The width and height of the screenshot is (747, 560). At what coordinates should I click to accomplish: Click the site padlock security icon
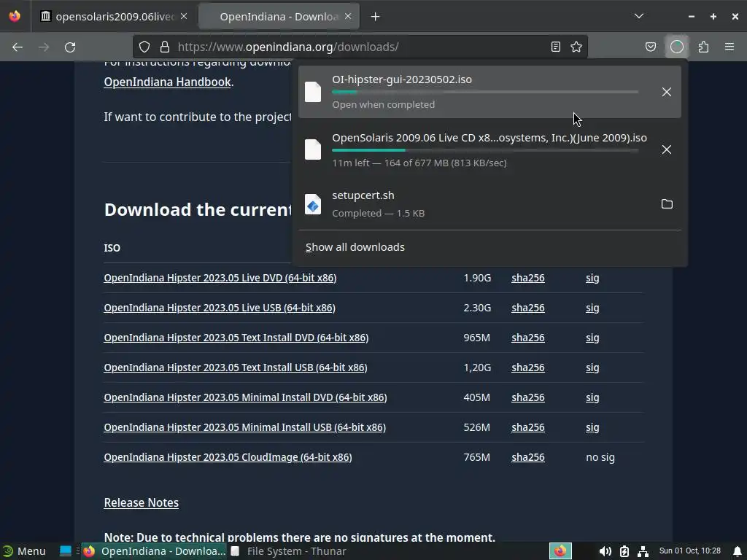(165, 47)
